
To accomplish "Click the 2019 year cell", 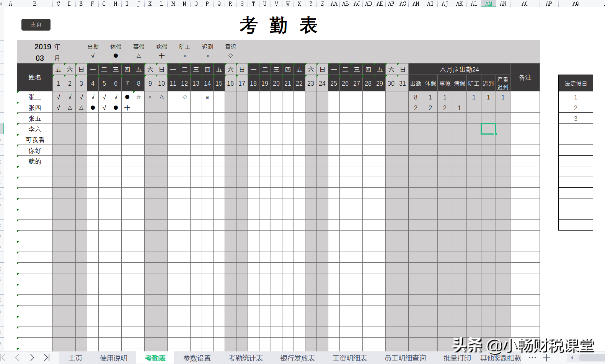I will (42, 47).
